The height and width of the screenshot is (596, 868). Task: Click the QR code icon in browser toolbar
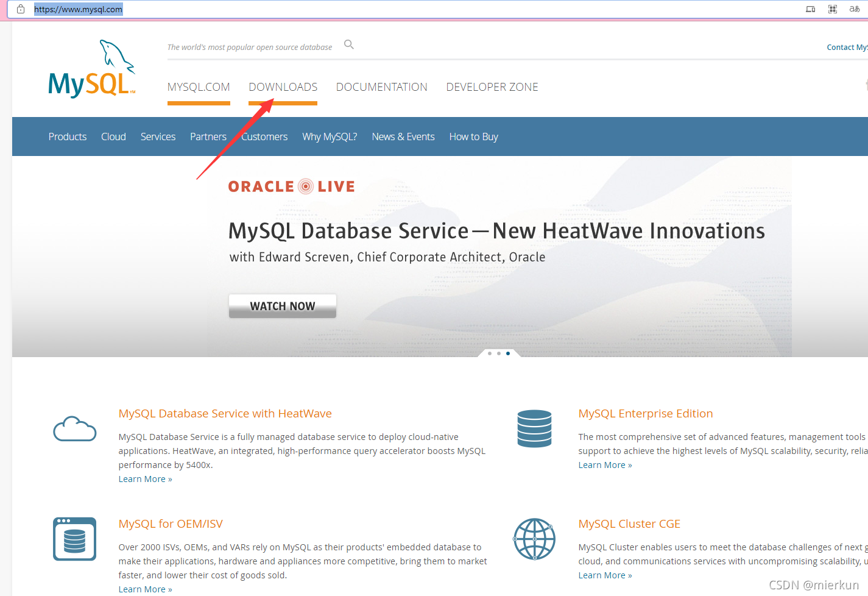tap(833, 9)
